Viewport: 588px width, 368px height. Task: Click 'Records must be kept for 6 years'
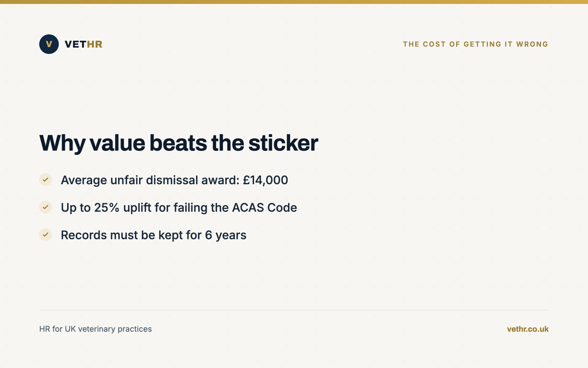154,235
